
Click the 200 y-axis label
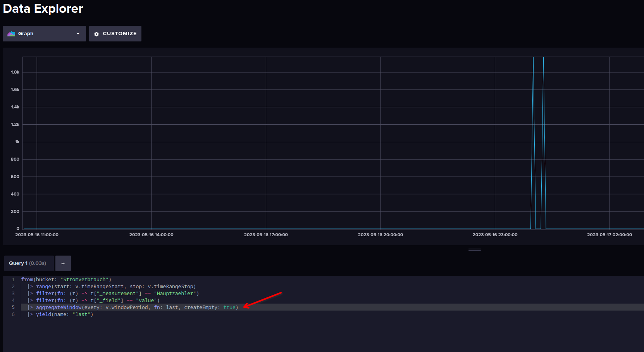pos(15,211)
